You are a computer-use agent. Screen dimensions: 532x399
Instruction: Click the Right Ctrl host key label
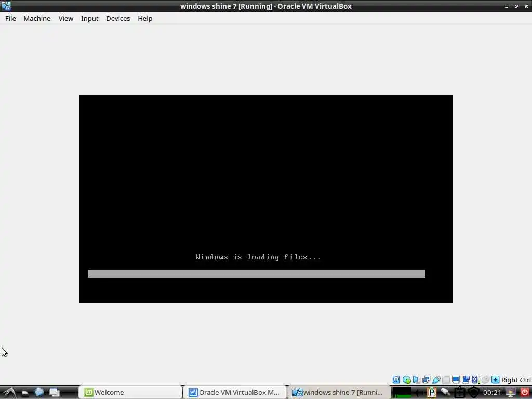coord(516,380)
